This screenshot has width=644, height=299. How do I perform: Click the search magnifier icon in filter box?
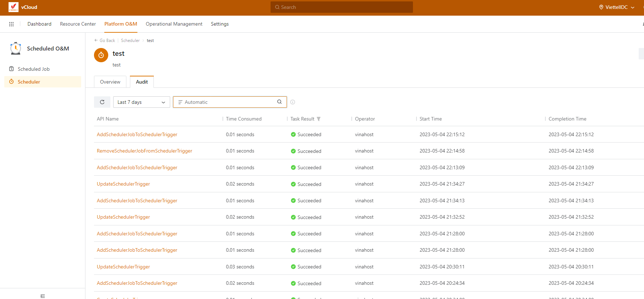279,102
